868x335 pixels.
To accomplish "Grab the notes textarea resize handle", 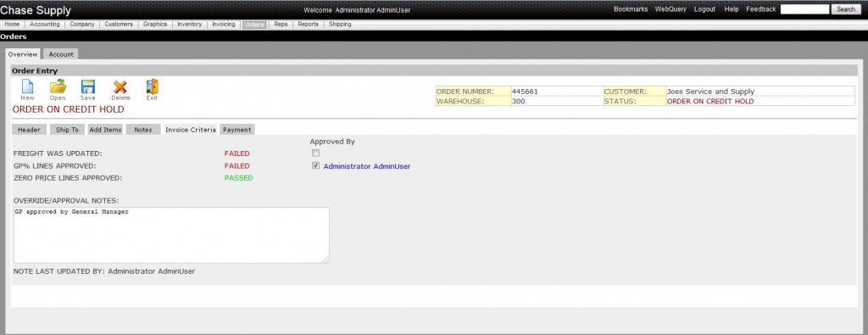I will 325,260.
